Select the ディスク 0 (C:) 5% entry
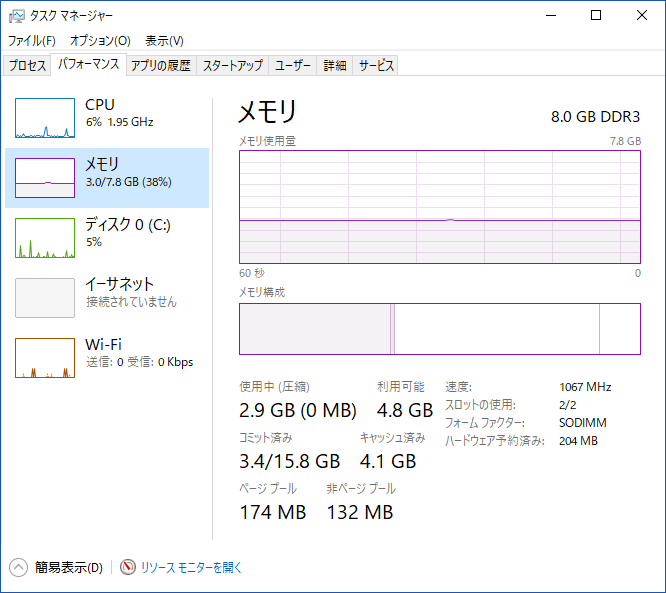This screenshot has height=593, width=666. (x=107, y=237)
